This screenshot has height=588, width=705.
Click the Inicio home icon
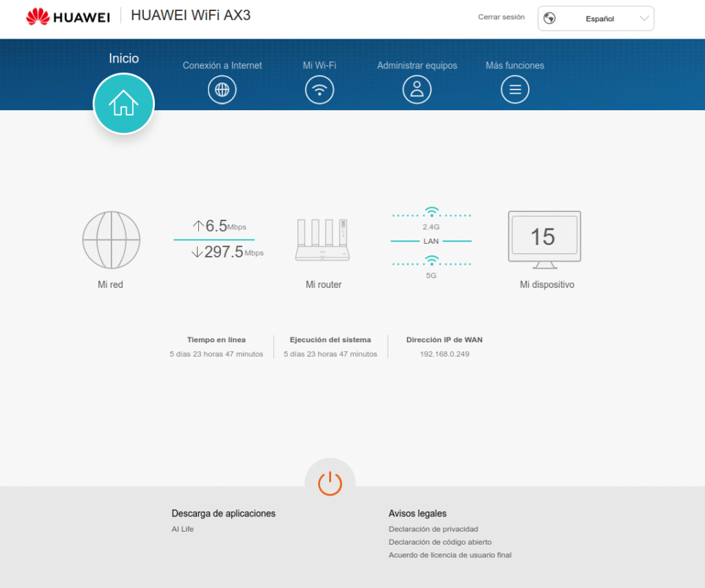(124, 103)
